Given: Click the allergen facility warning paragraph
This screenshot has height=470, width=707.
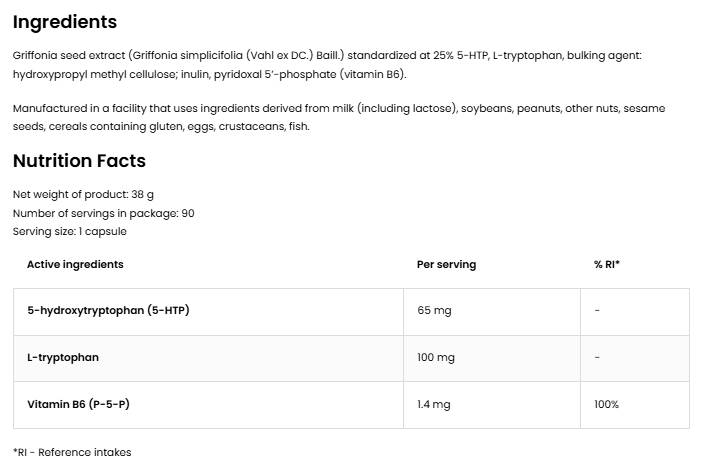Looking at the screenshot, I should 338,117.
